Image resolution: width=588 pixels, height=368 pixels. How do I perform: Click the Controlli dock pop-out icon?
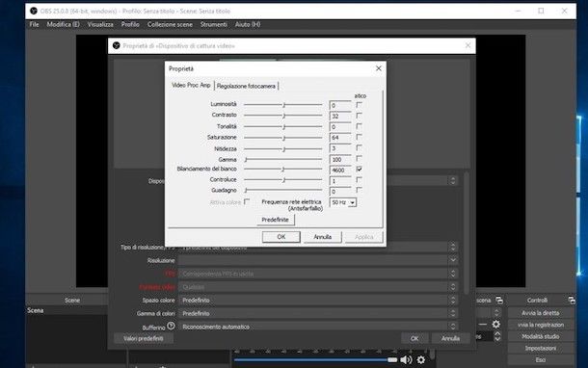(x=571, y=301)
